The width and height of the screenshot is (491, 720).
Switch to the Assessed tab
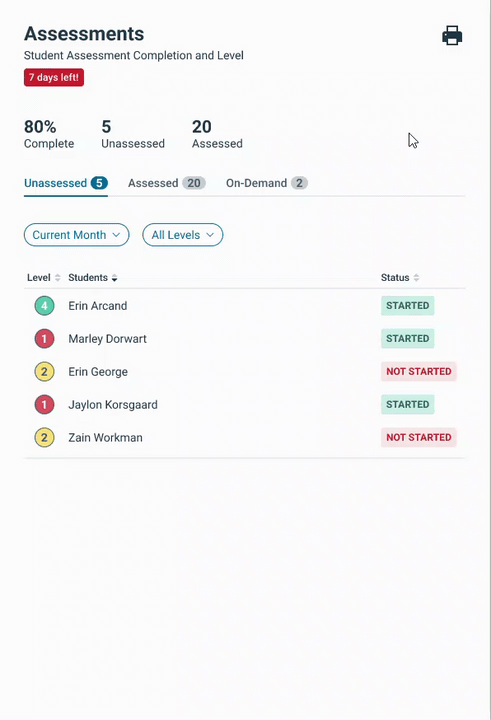pos(167,183)
